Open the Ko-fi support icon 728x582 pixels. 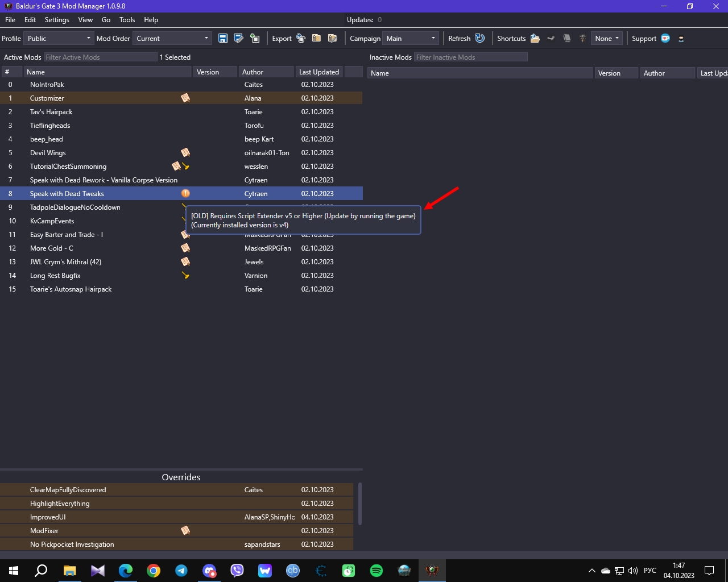click(665, 38)
